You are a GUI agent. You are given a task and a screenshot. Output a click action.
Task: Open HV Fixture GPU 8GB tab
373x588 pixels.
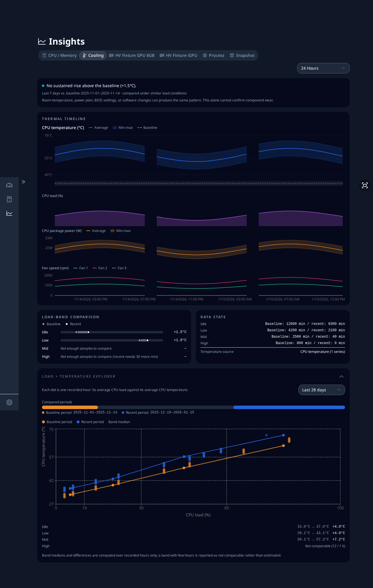(x=132, y=55)
